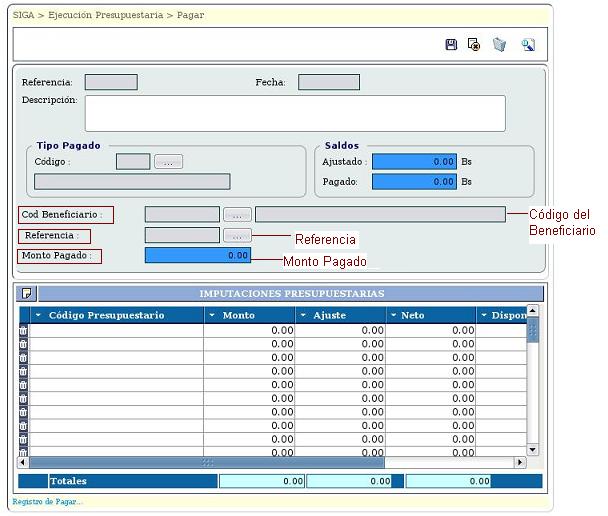Screen dimensions: 608x516
Task: Open the Código Presupuestario column dropdown arrow
Action: (x=39, y=315)
